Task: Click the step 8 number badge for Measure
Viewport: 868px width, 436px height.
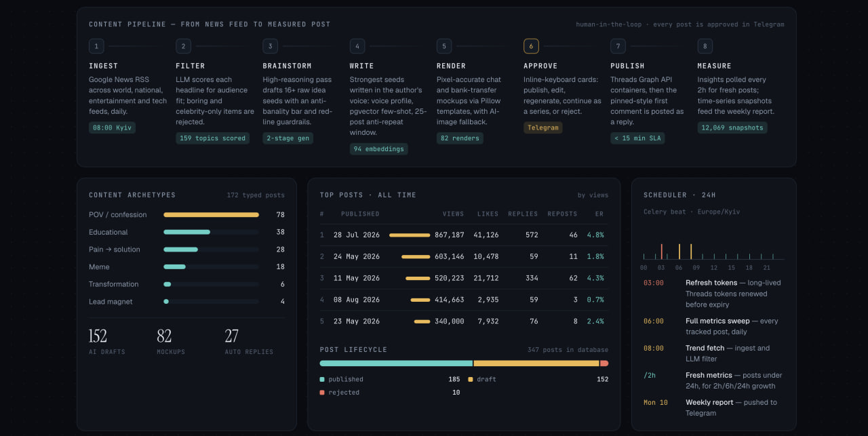Action: (x=705, y=46)
